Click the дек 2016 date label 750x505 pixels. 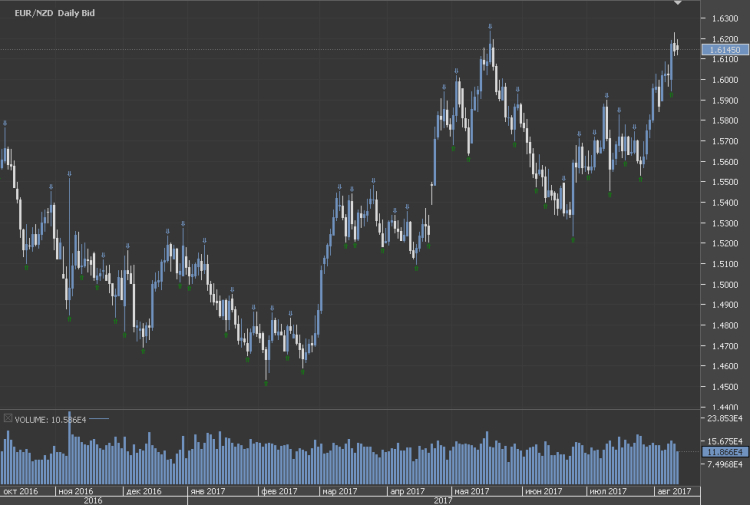[x=144, y=491]
